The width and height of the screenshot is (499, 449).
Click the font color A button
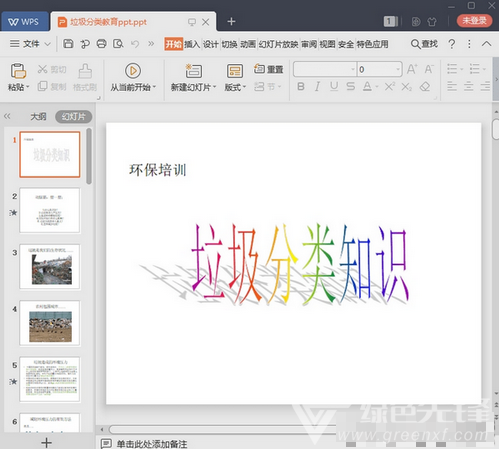[367, 87]
